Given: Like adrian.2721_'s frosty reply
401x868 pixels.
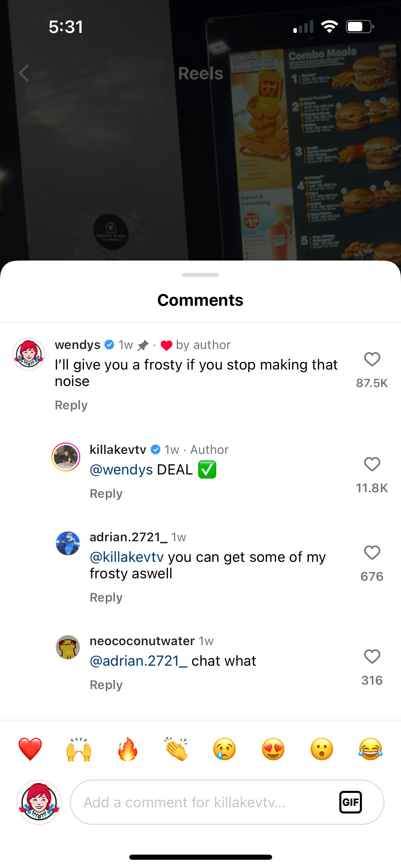Looking at the screenshot, I should (372, 553).
